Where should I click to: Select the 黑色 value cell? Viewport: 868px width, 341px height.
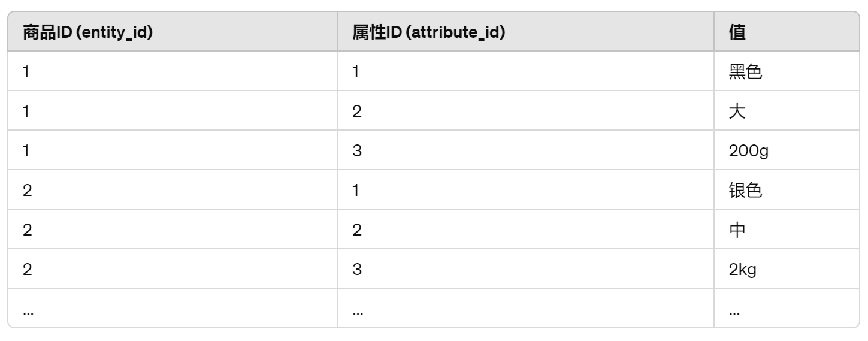point(745,72)
